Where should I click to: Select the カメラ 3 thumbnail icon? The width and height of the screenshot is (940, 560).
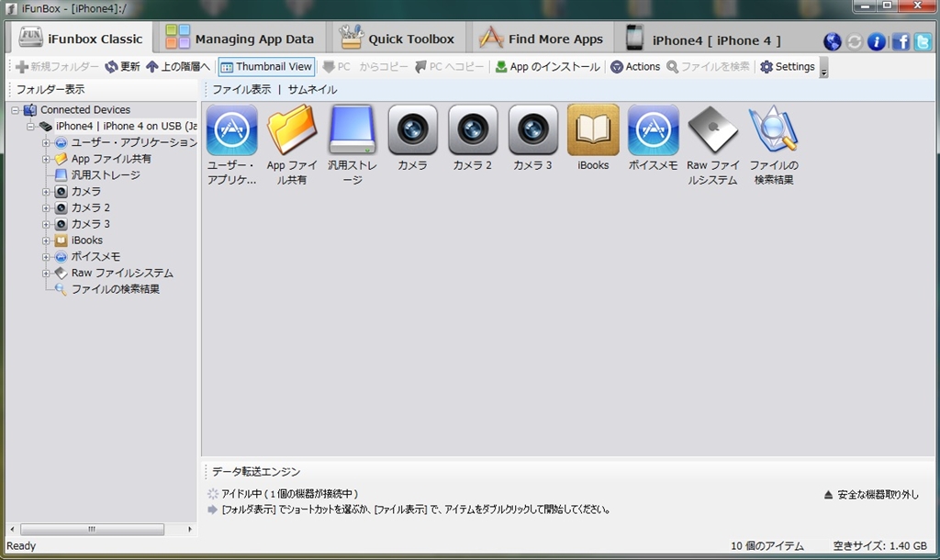click(532, 130)
